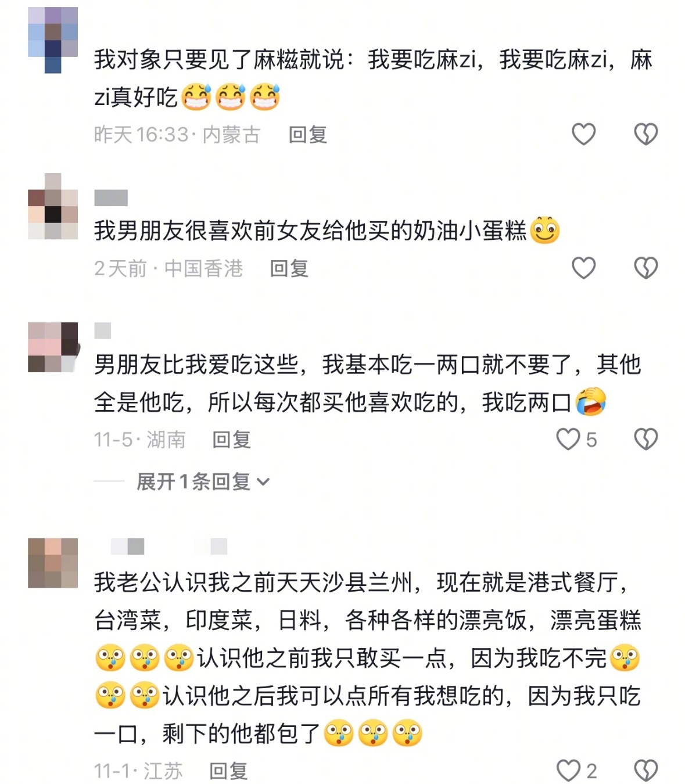Dislike the 湖南 boyfriend comment
The width and height of the screenshot is (685, 784).
[645, 439]
